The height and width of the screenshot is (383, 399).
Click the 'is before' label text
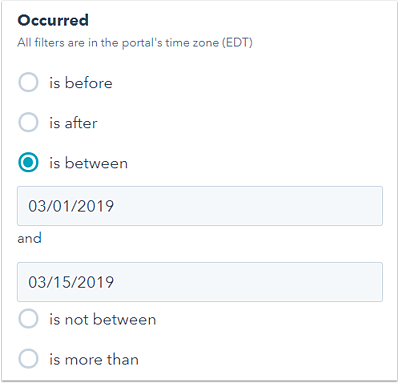point(81,83)
